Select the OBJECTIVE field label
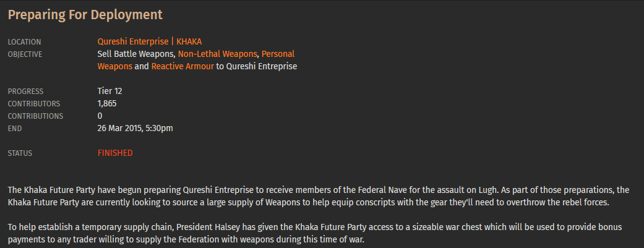 25,54
